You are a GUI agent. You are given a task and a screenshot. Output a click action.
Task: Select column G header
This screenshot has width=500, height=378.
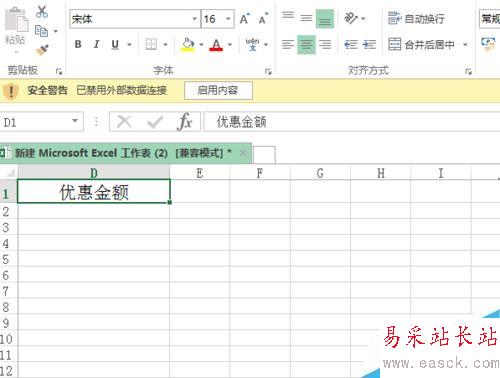coord(320,173)
